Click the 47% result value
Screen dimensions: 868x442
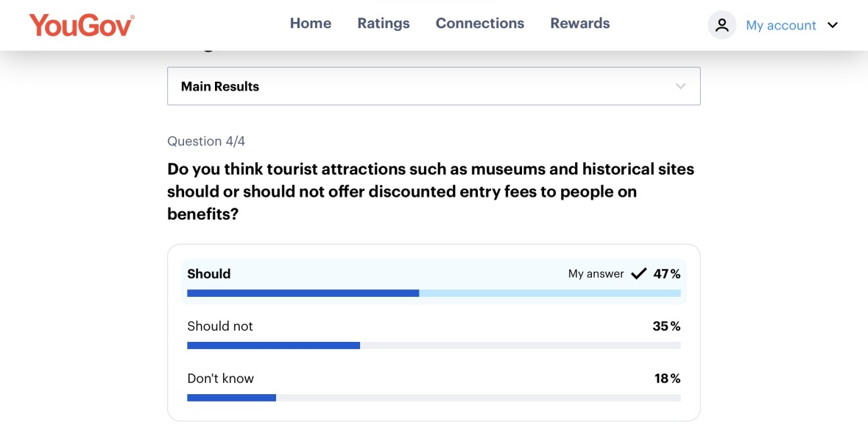666,274
